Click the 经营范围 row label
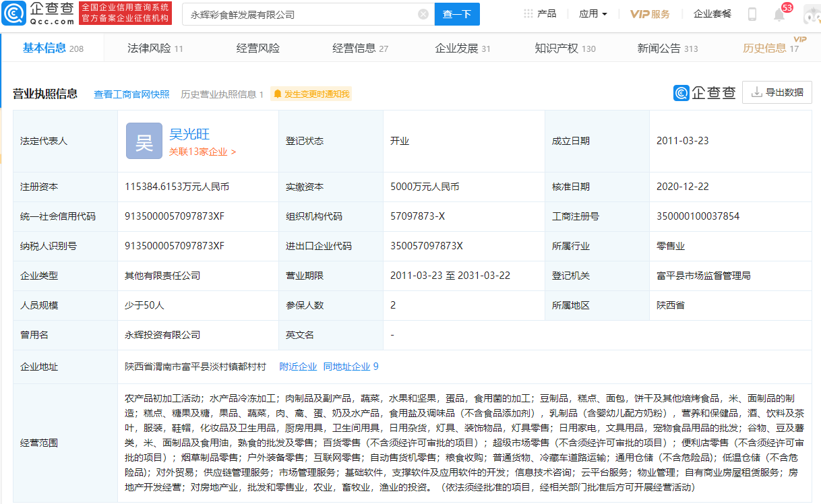The width and height of the screenshot is (821, 504). (39, 443)
